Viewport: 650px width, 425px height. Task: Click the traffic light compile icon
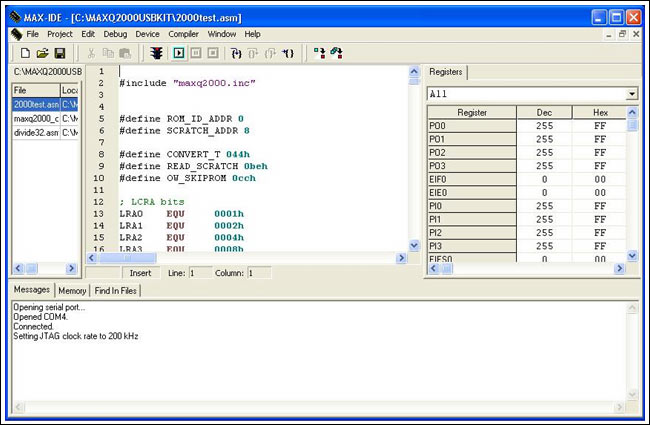point(157,52)
